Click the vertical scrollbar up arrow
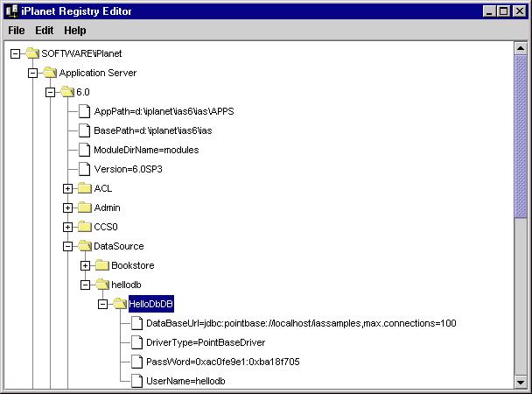The image size is (532, 394). pos(520,48)
